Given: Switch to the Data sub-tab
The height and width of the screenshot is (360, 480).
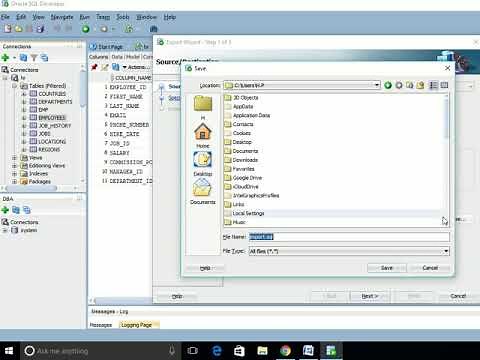Looking at the screenshot, I should click(117, 57).
